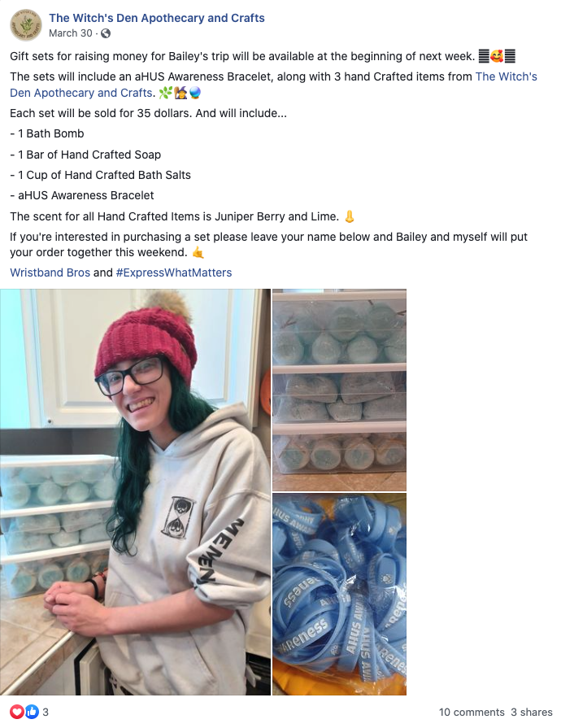Open the blue awareness wristbands photo
The width and height of the screenshot is (561, 728).
339,594
